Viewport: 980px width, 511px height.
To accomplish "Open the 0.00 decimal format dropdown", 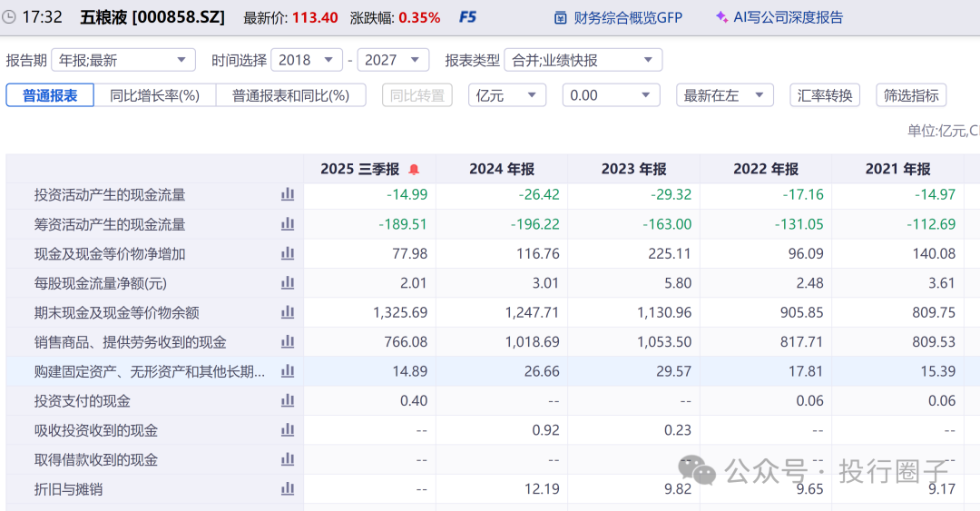I will (612, 95).
